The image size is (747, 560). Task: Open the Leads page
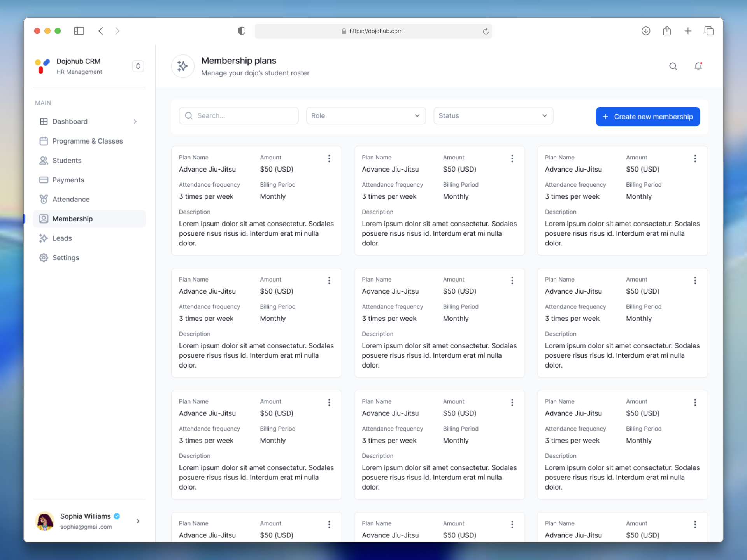pos(62,238)
